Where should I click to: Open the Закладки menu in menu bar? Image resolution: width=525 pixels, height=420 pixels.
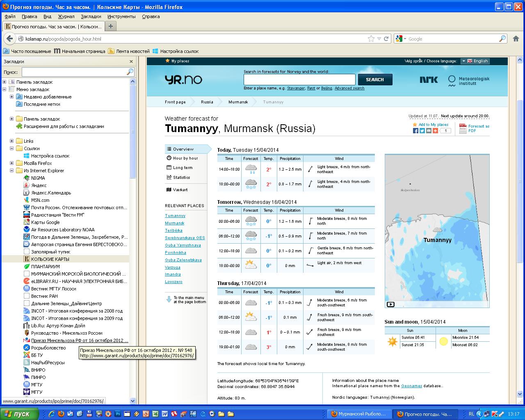click(x=91, y=16)
